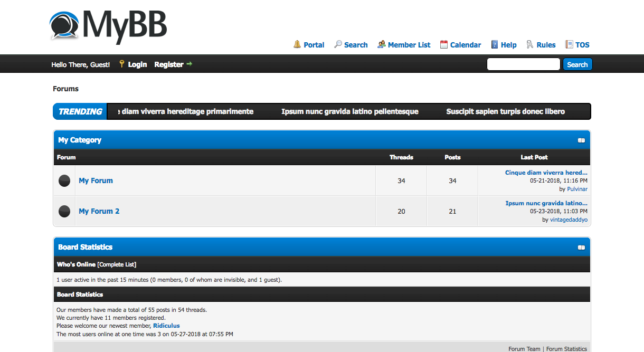Open the Portal page
The height and width of the screenshot is (352, 644).
pyautogui.click(x=314, y=45)
